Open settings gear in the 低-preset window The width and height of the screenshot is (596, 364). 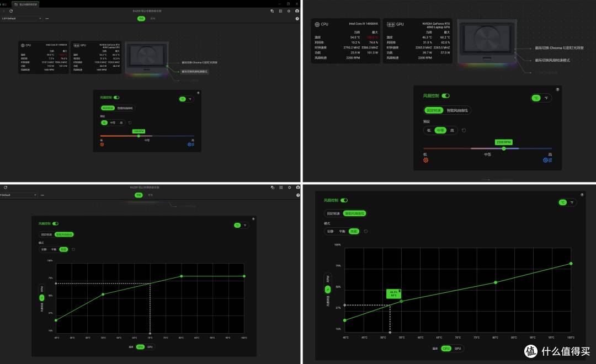pyautogui.click(x=289, y=11)
